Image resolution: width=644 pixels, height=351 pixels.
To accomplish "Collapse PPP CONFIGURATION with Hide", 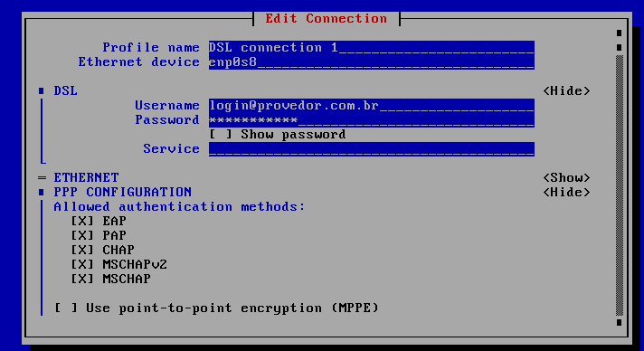I will point(566,192).
